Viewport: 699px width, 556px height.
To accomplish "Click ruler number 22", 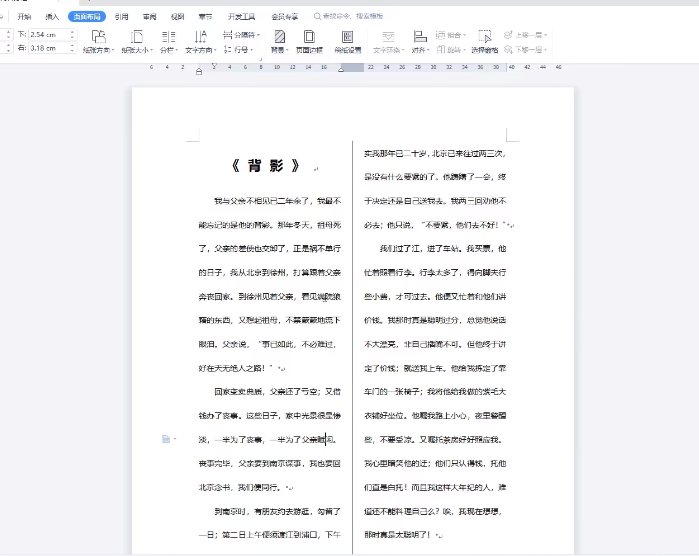I will (370, 67).
